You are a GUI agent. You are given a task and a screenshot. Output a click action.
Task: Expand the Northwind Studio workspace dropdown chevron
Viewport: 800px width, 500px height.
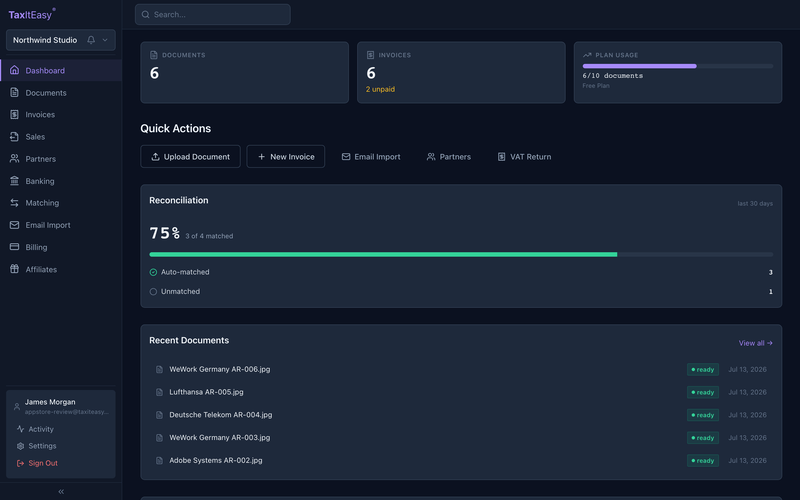[x=105, y=40]
